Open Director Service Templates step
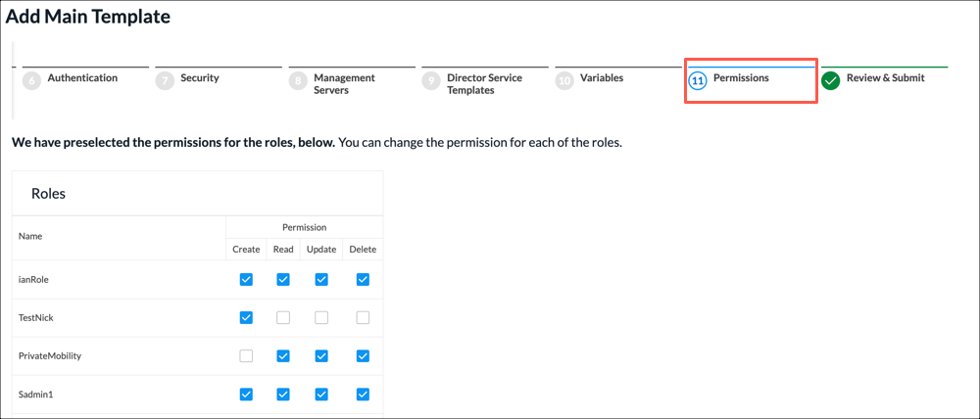980x419 pixels. coord(484,83)
